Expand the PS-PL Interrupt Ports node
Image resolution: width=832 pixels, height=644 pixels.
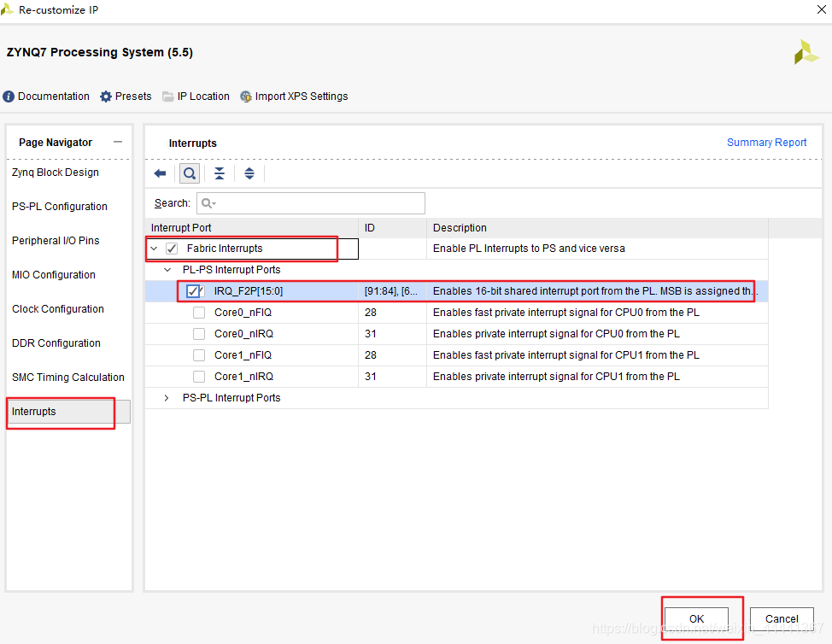(167, 398)
